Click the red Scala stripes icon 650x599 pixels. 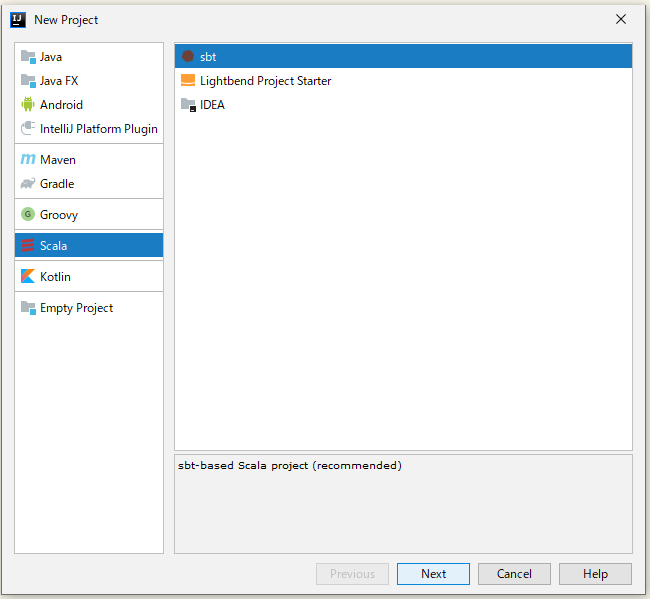[x=28, y=245]
